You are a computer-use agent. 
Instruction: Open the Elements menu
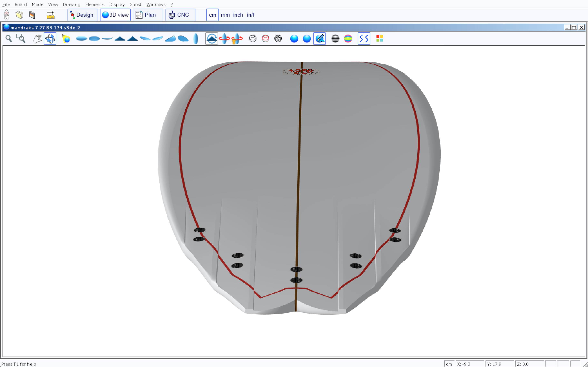click(95, 4)
